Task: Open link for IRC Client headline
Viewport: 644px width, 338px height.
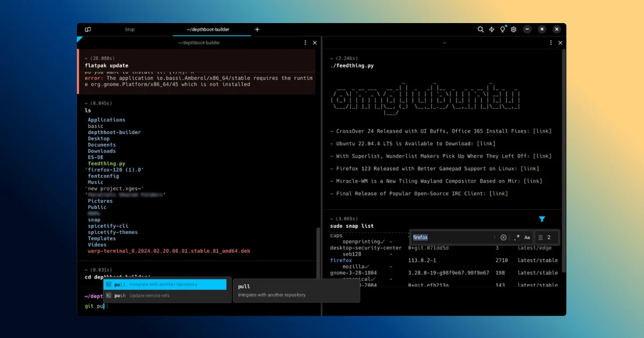Action: coord(499,194)
